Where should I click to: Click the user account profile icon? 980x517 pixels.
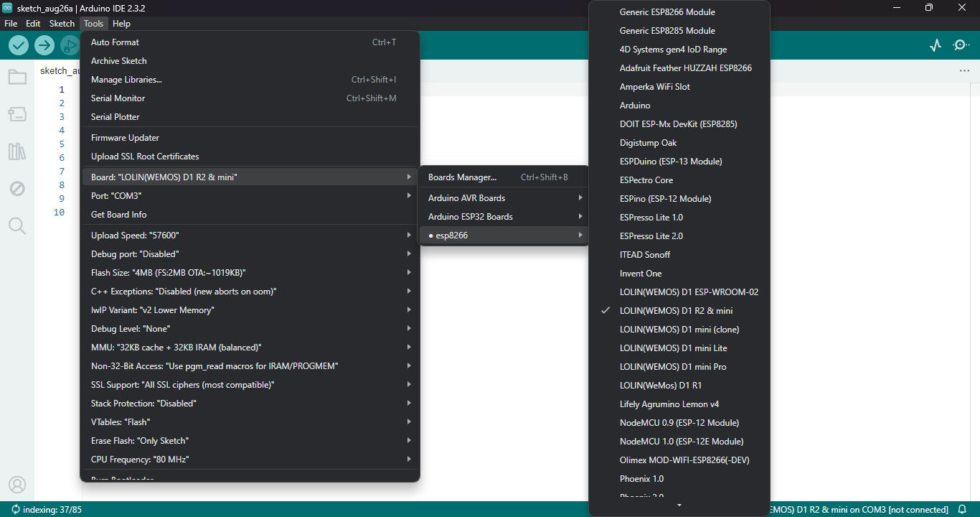17,485
